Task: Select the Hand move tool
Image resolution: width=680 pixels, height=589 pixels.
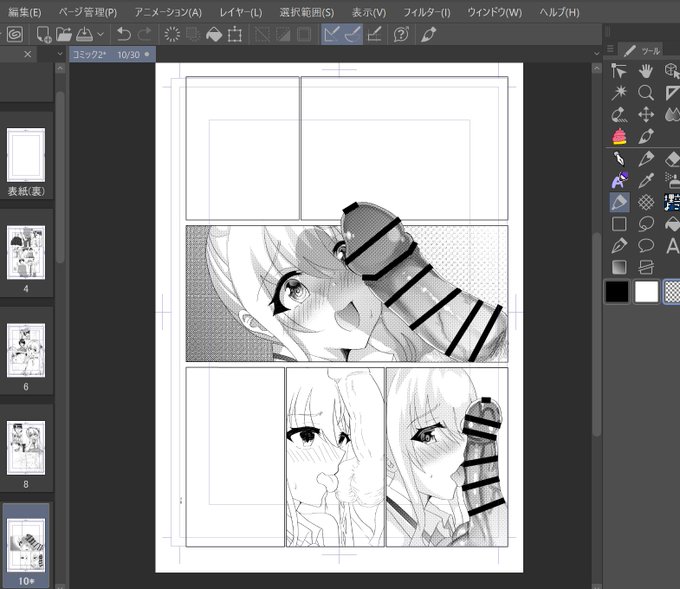Action: pyautogui.click(x=646, y=71)
